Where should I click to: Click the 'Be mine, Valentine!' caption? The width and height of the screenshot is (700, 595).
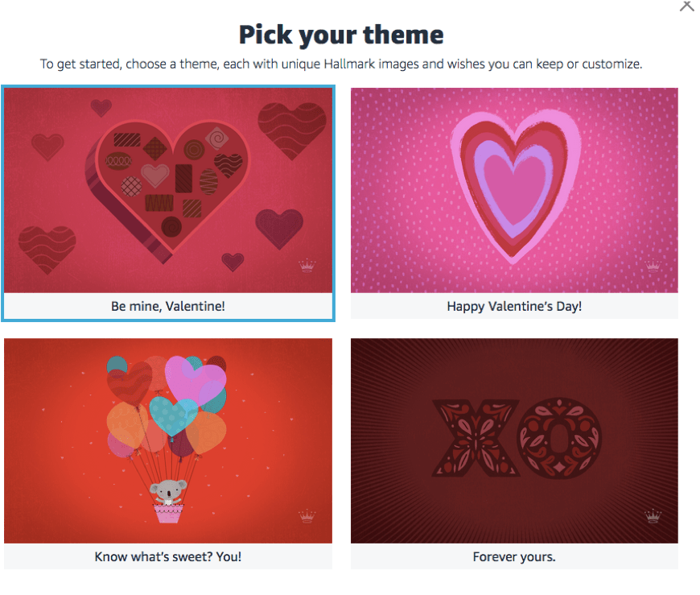coord(167,306)
